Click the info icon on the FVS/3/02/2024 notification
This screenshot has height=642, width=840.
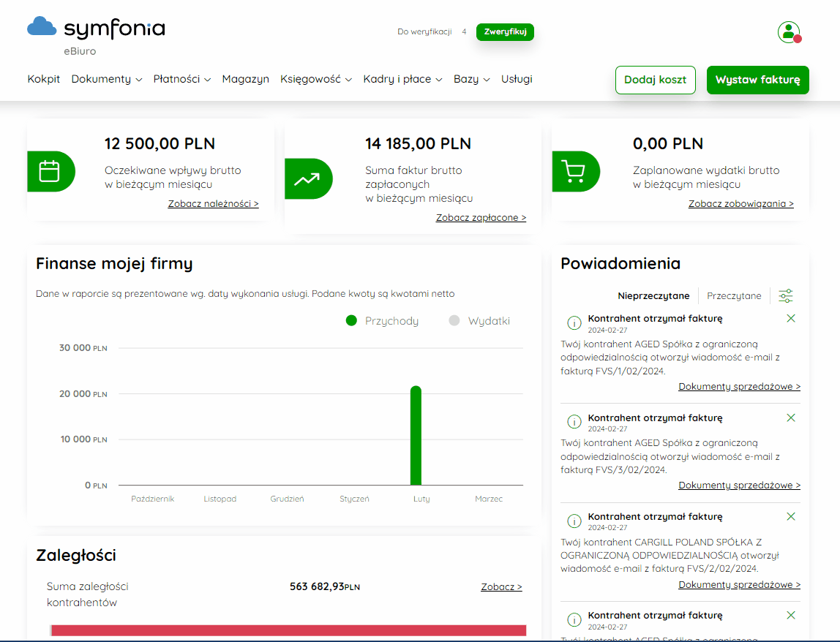[574, 422]
